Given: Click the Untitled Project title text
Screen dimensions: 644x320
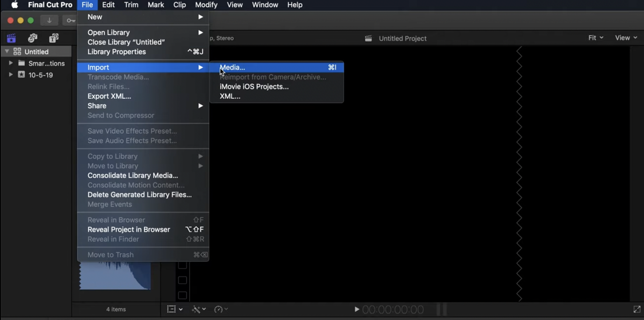Looking at the screenshot, I should (403, 38).
